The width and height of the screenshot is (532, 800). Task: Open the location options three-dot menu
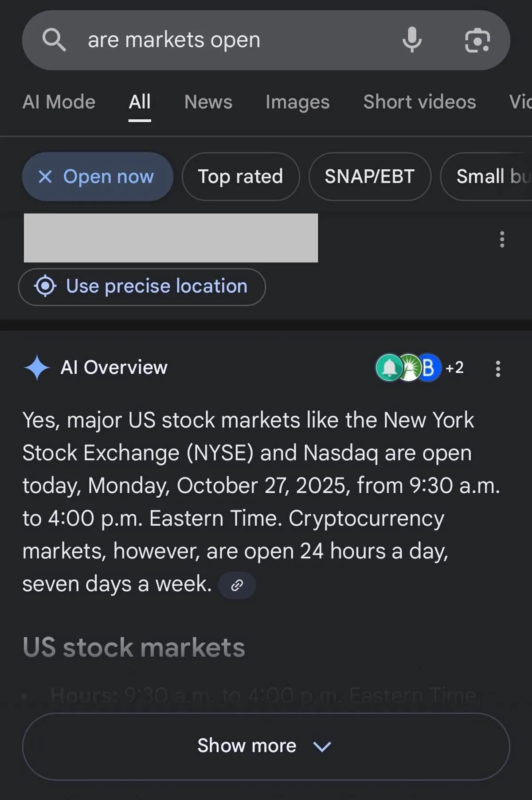[502, 239]
